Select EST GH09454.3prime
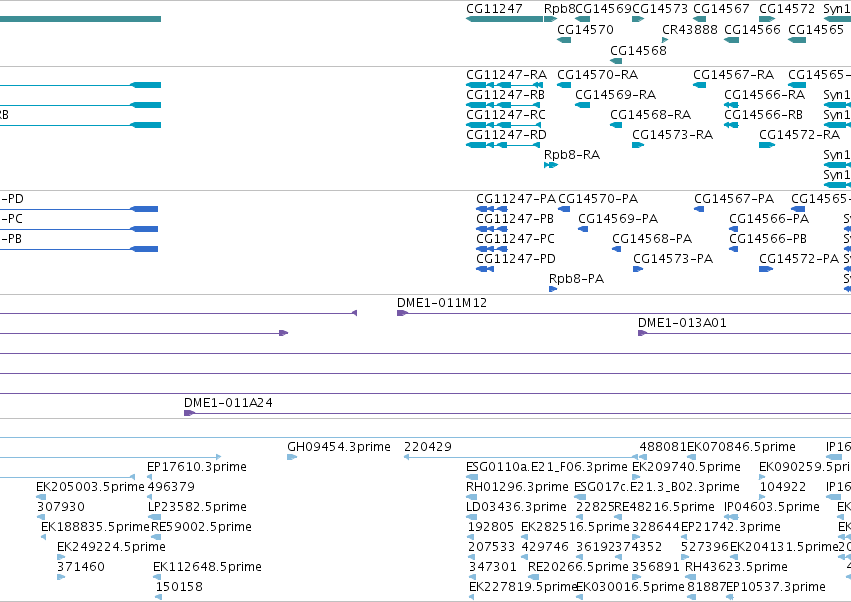 pyautogui.click(x=339, y=447)
